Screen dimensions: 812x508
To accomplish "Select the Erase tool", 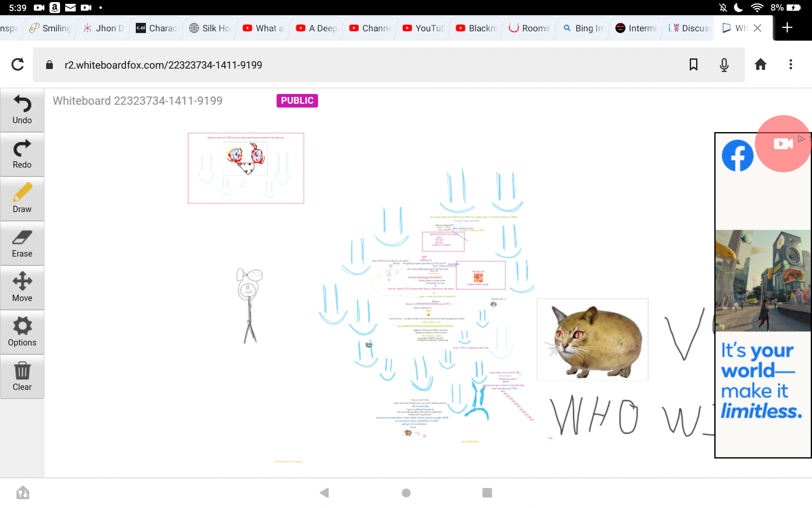I will 22,243.
